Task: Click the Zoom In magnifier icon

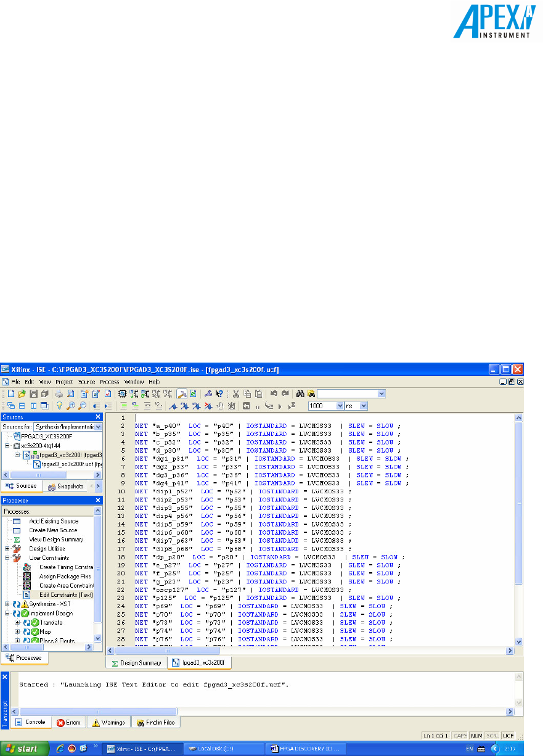Action: coord(71,406)
